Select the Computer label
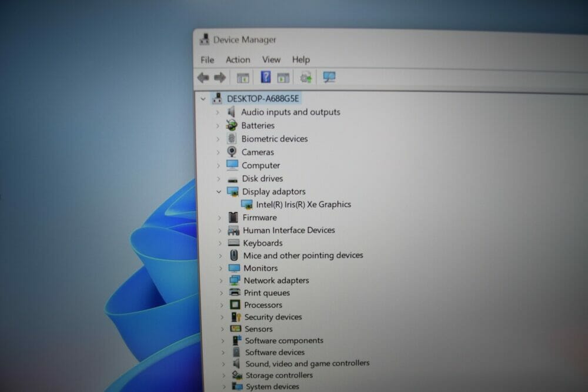Viewport: 588px width, 392px height. (260, 165)
